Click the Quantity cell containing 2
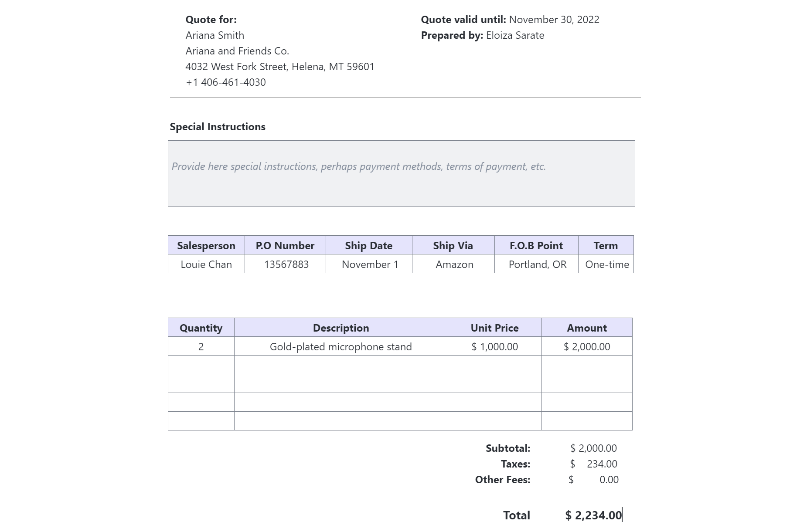 coord(201,347)
